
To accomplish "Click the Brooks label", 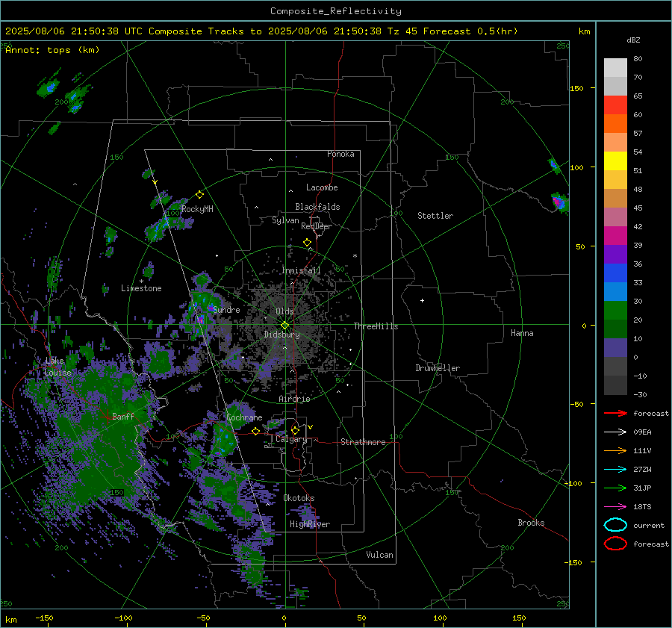I will [531, 523].
